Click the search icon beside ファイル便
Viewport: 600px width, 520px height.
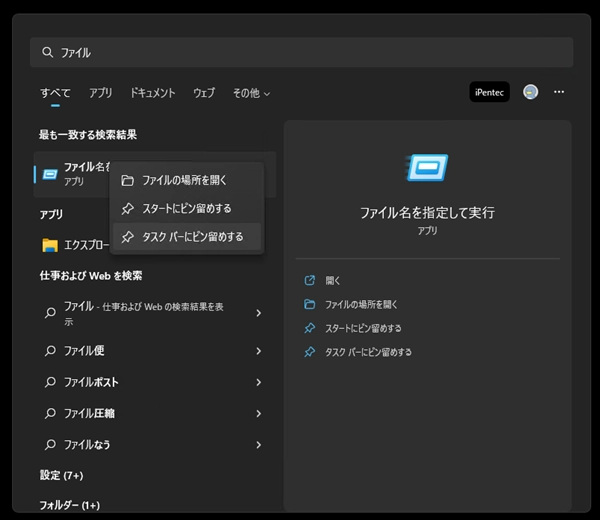[x=50, y=351]
